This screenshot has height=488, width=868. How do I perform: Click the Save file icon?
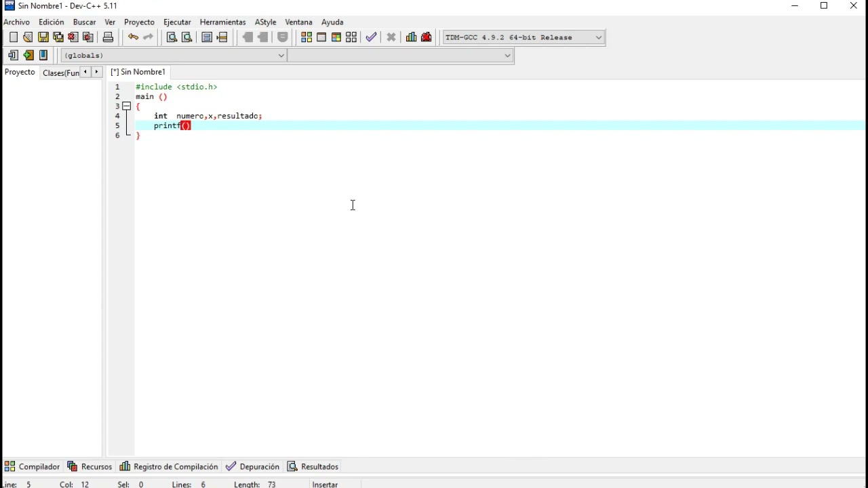(x=43, y=37)
